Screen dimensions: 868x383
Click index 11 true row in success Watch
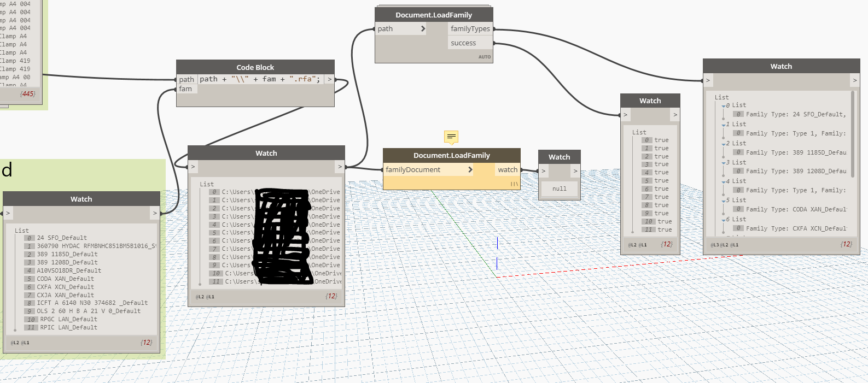click(657, 229)
